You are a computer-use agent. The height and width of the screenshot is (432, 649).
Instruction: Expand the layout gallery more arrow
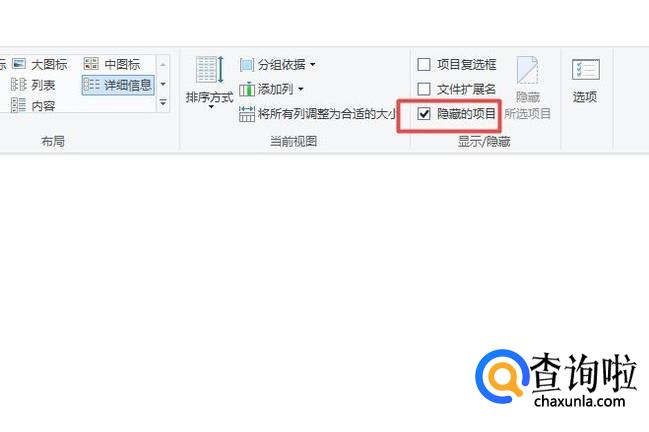[163, 102]
